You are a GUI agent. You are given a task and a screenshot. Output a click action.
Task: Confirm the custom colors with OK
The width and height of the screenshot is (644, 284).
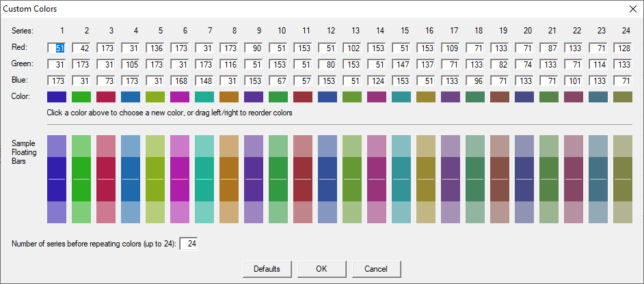321,268
